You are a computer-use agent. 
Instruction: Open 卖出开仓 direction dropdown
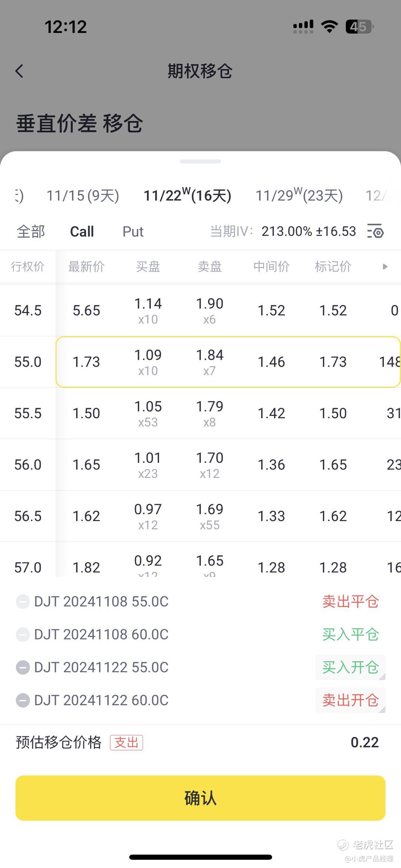pyautogui.click(x=351, y=700)
